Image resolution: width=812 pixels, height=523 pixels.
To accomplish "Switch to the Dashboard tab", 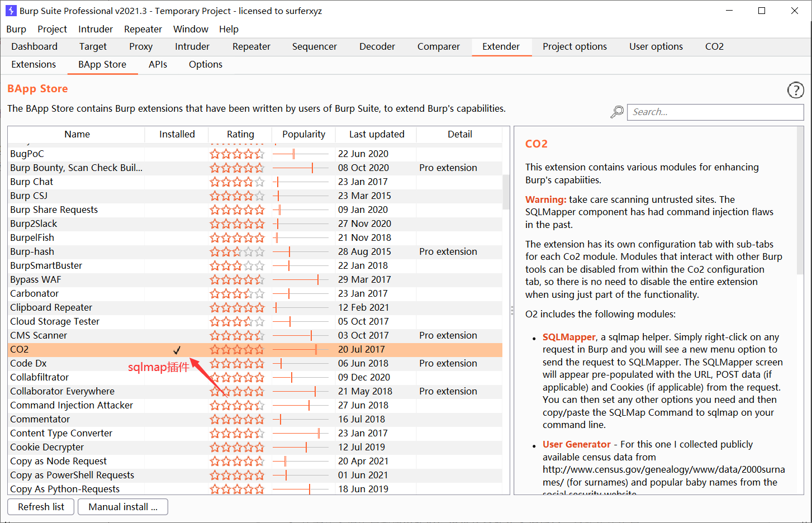I will click(x=34, y=46).
